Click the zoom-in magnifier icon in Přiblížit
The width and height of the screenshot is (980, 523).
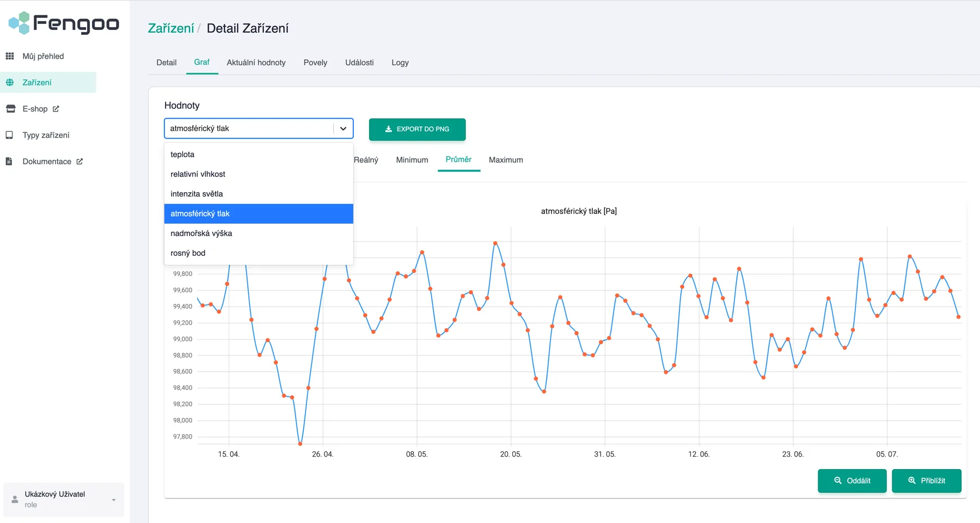912,481
